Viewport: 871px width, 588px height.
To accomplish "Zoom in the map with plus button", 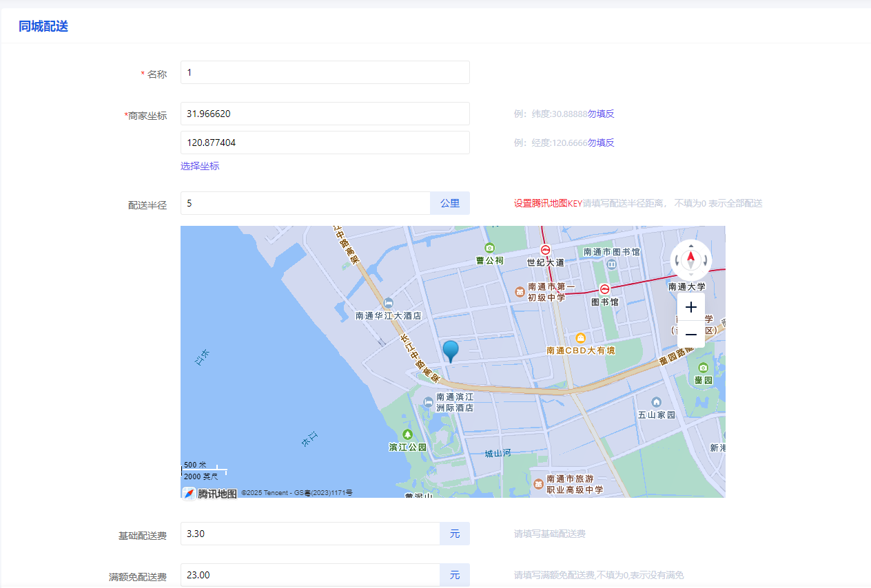I will (691, 307).
